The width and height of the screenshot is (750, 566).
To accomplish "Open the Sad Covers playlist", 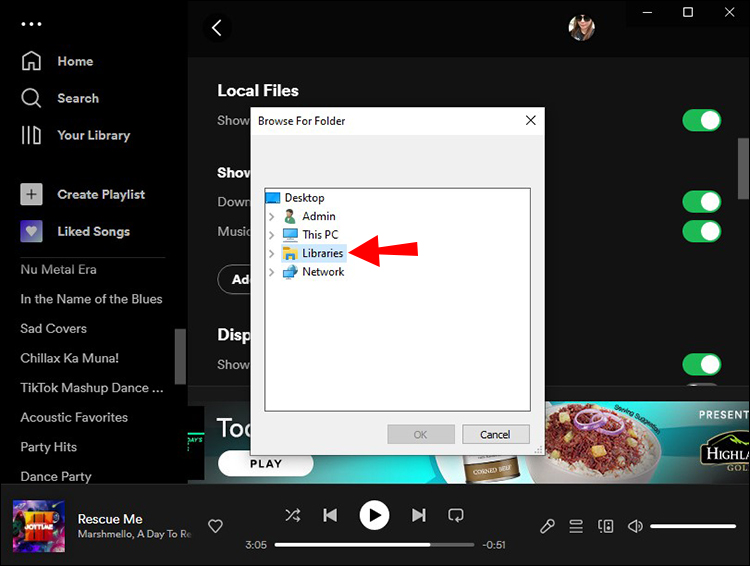I will point(54,329).
